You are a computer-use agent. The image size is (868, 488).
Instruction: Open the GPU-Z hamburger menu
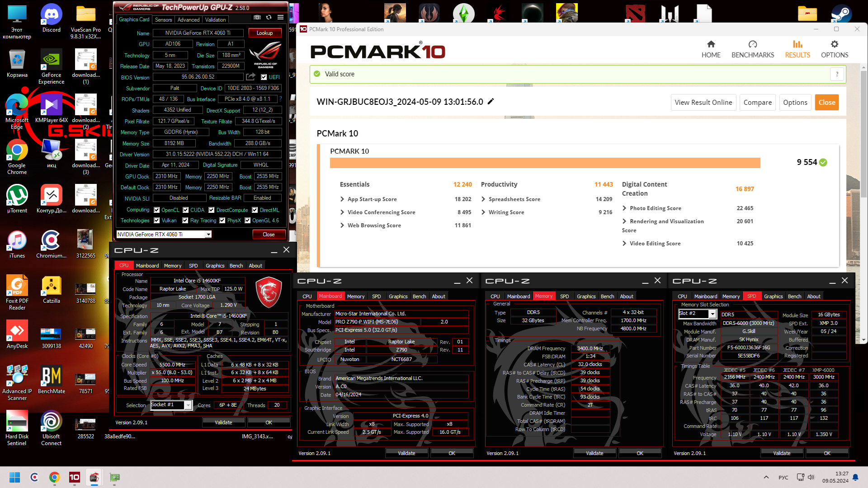(x=280, y=17)
